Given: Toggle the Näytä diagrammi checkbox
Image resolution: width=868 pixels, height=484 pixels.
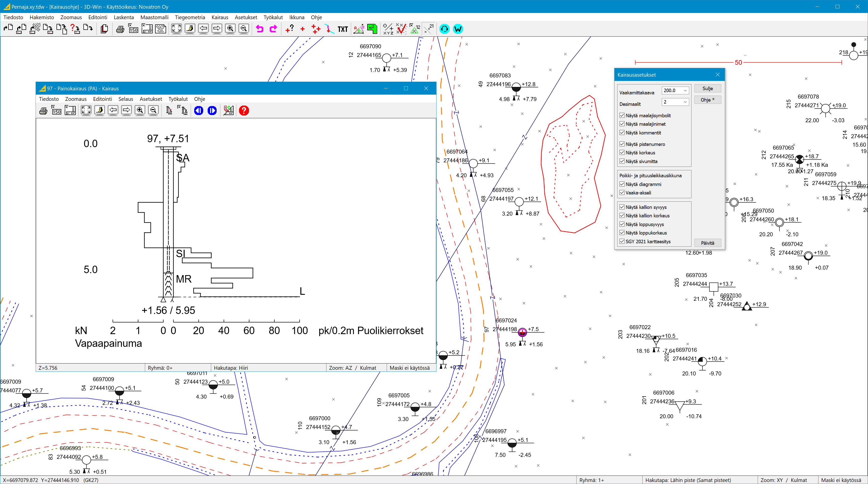Looking at the screenshot, I should coord(622,184).
